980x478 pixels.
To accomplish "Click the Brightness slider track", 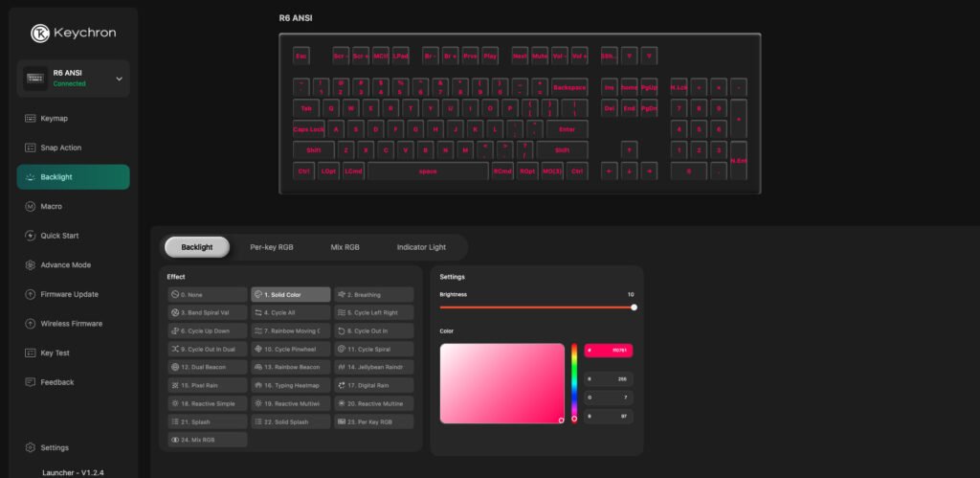I will coord(536,307).
